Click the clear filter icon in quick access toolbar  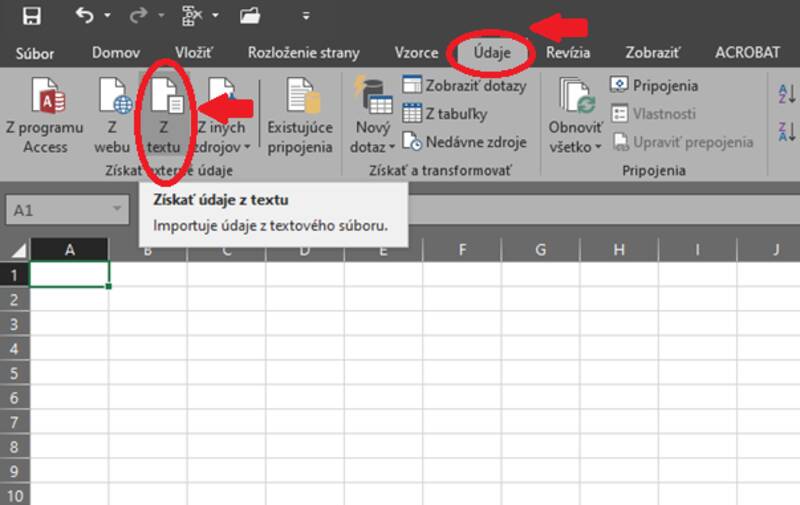point(192,16)
